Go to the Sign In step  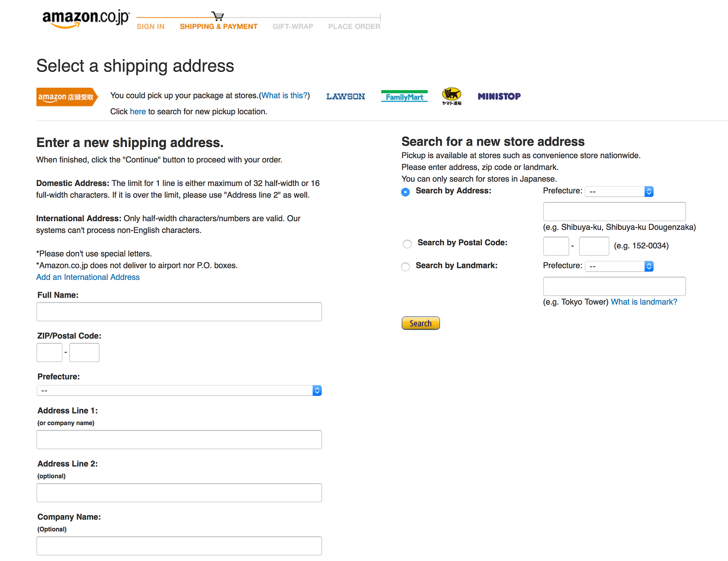point(151,26)
